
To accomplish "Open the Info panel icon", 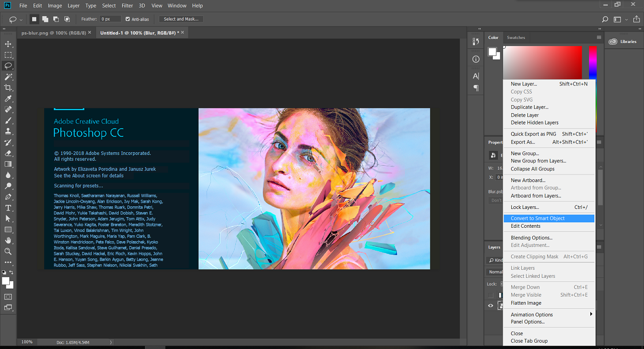I will click(476, 59).
